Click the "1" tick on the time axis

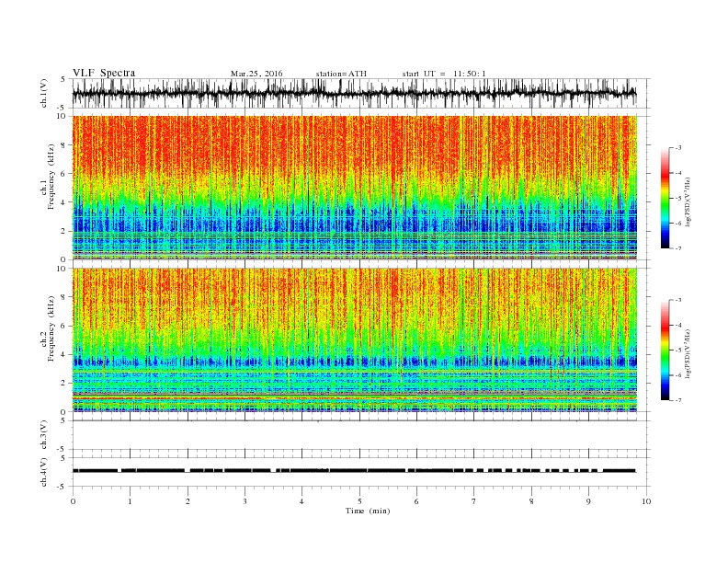(x=130, y=501)
